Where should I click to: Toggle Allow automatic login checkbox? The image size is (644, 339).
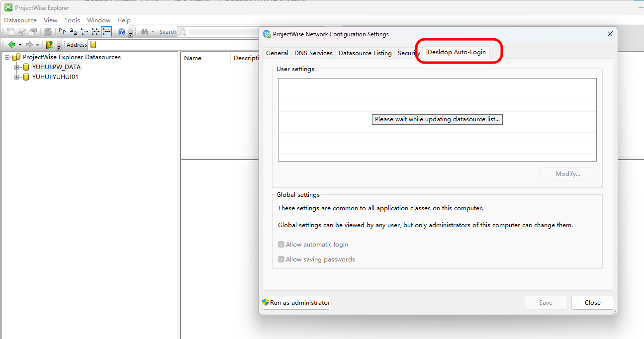pos(281,245)
